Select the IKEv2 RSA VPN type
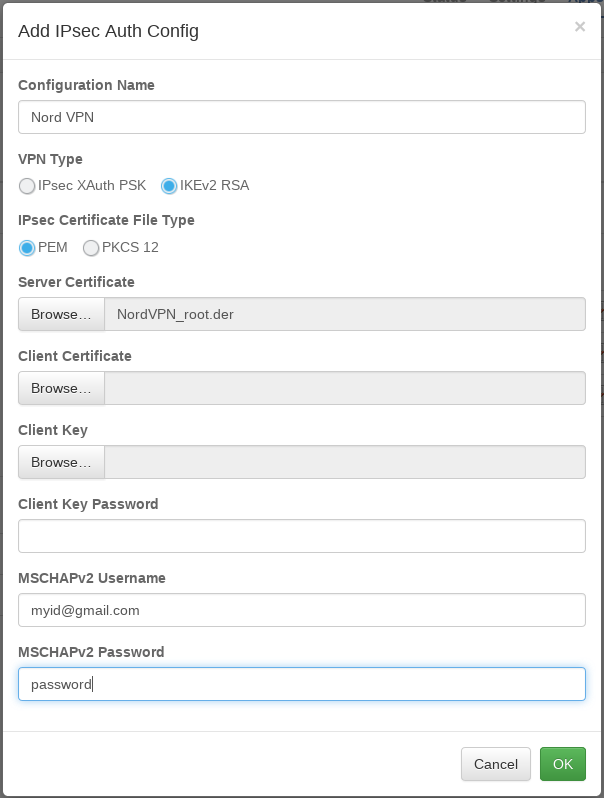Viewport: 604px width, 798px height. tap(169, 186)
